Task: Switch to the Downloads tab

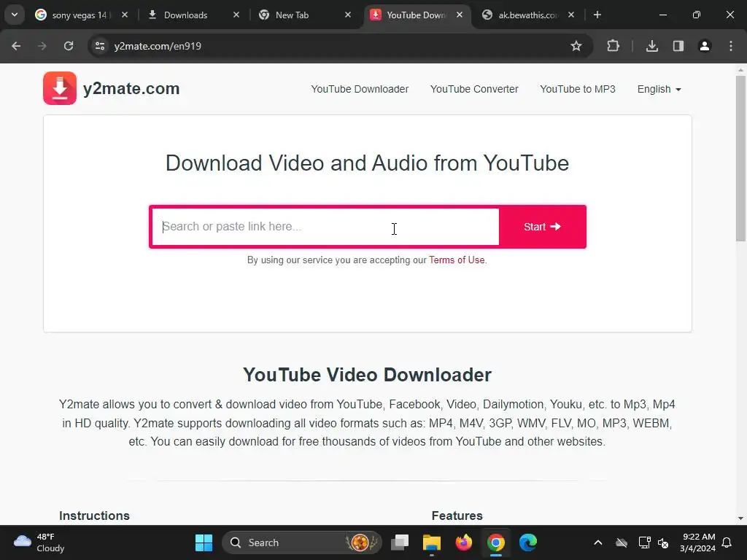Action: (185, 15)
